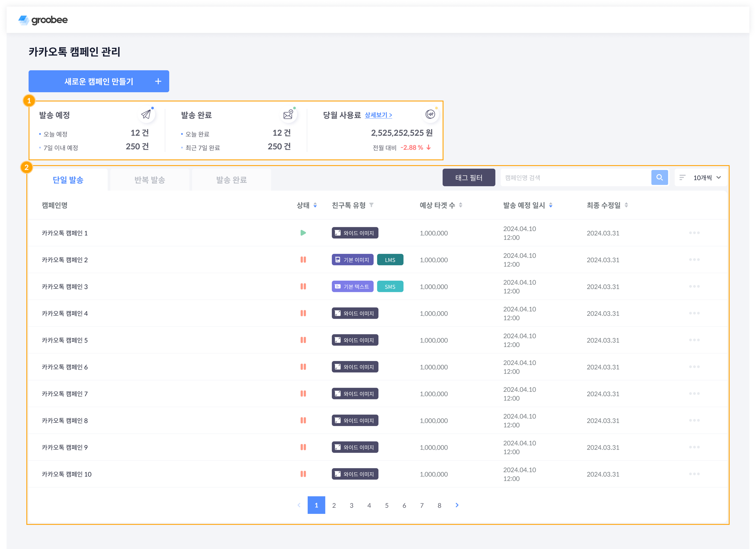Viewport: 756px width, 549px height.
Task: Click the filter funnel icon beside 친구톡 유형
Action: tap(371, 205)
